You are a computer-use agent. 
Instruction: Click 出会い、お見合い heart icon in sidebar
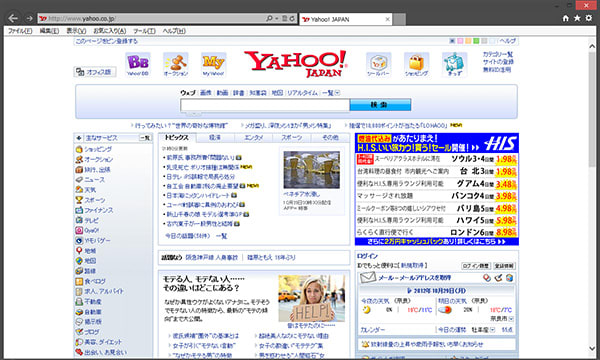79,352
